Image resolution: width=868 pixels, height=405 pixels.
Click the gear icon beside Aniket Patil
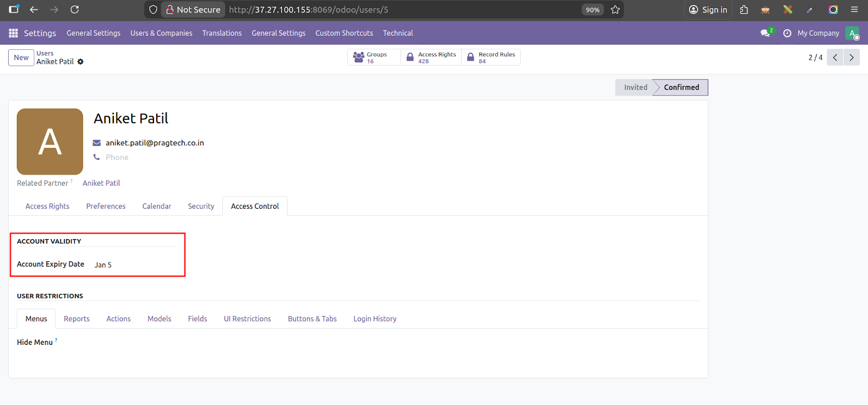tap(80, 62)
